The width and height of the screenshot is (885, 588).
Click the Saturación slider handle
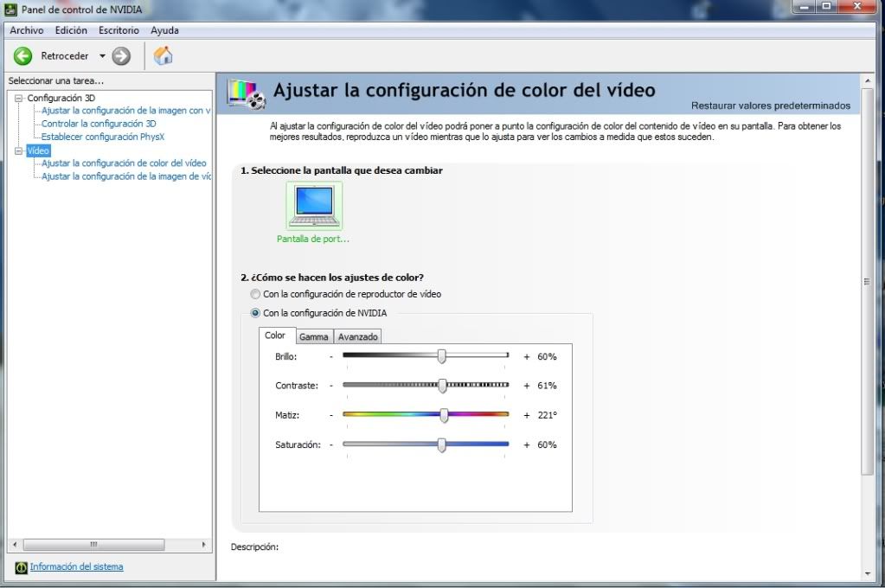[x=442, y=444]
